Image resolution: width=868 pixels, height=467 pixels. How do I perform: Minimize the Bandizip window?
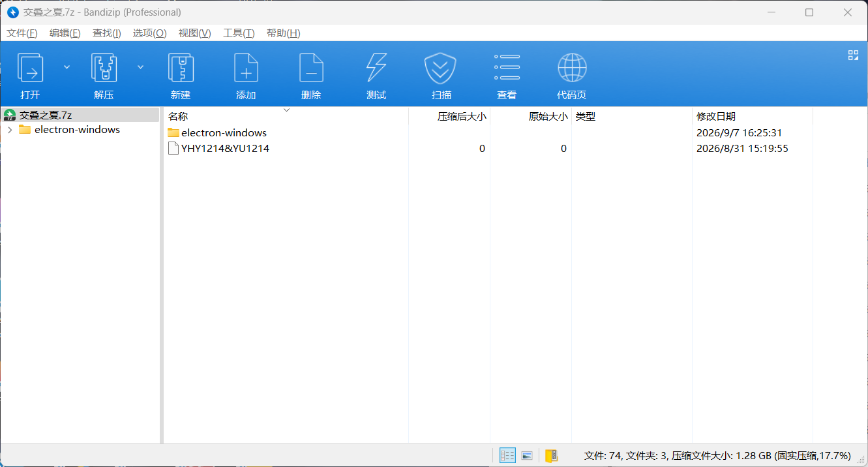tap(771, 12)
